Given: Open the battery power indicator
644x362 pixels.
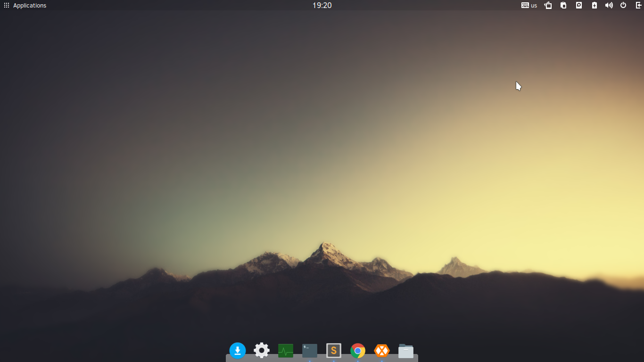Looking at the screenshot, I should pos(594,6).
